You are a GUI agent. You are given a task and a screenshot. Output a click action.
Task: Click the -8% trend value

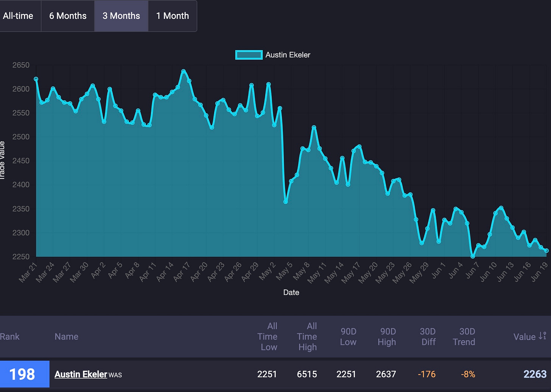pyautogui.click(x=468, y=374)
